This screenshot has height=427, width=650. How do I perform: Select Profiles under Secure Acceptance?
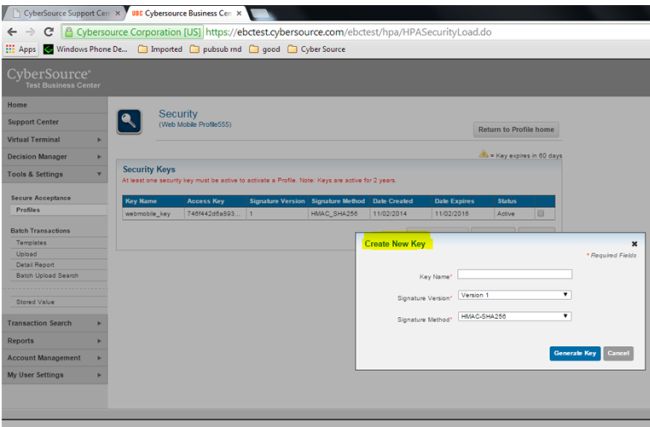coord(58,210)
